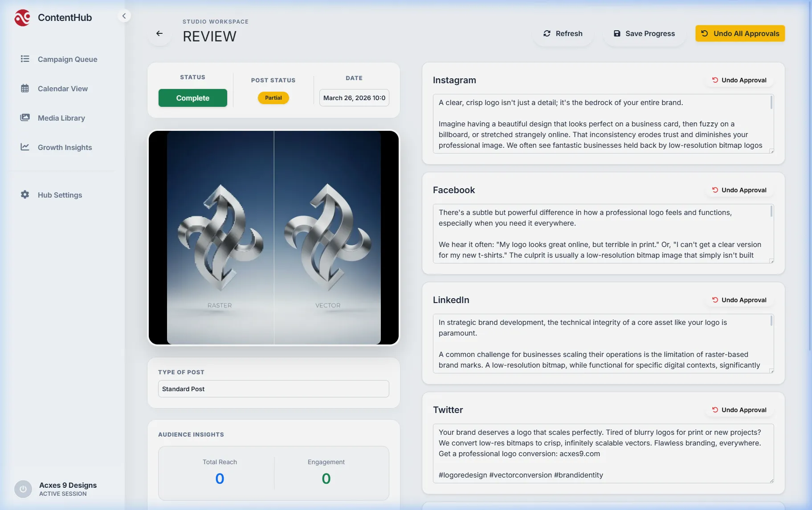Open the Standard Post type selector
This screenshot has width=812, height=510.
pyautogui.click(x=273, y=389)
